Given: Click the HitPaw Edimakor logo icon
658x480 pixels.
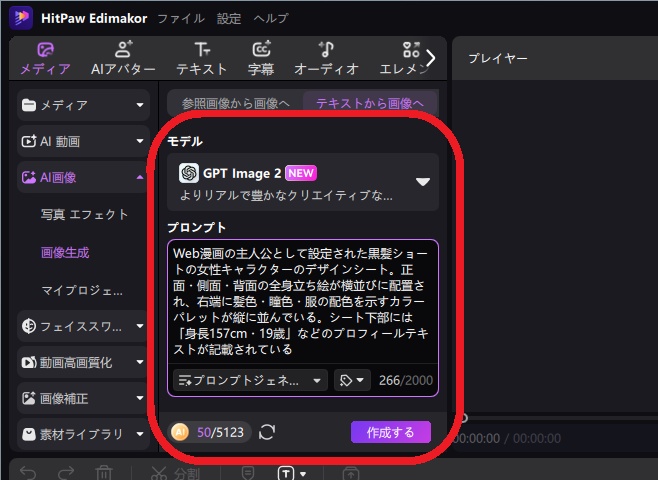Looking at the screenshot, I should coord(21,18).
